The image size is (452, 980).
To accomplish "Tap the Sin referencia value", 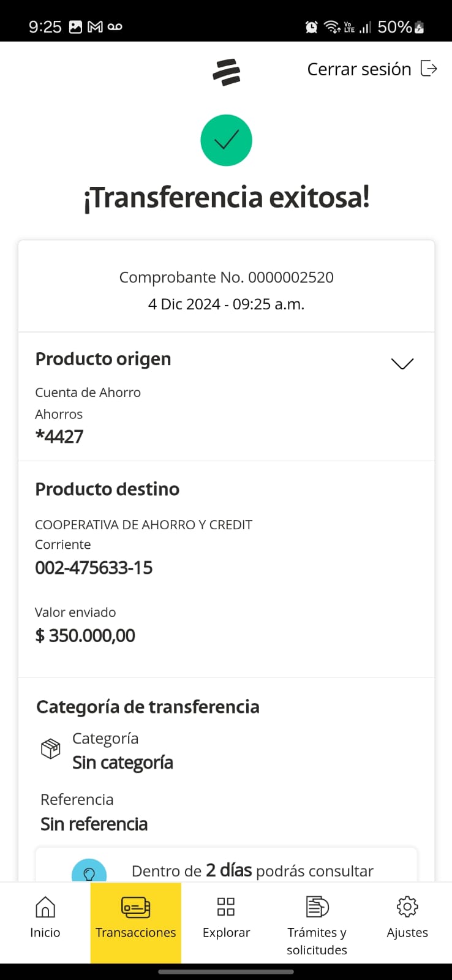I will tap(94, 824).
